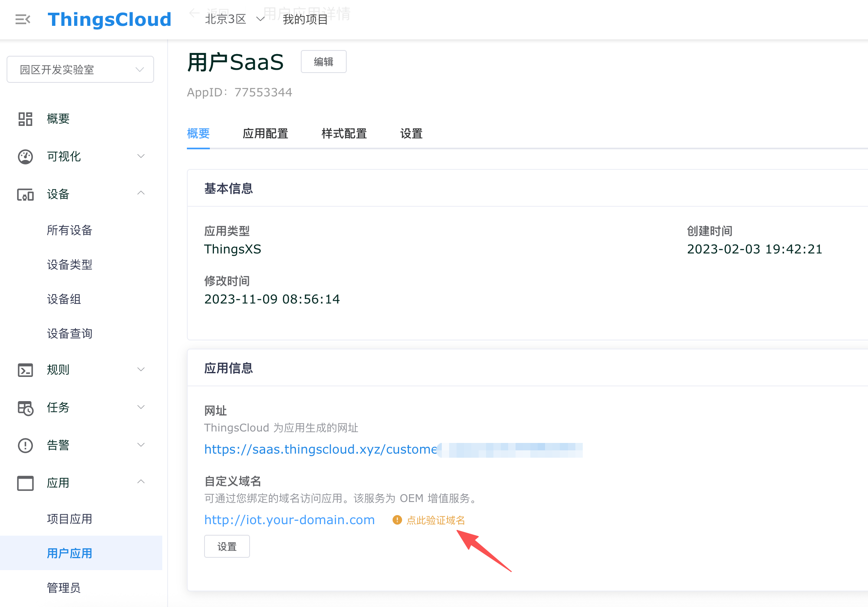Viewport: 868px width, 607px height.
Task: Open the 园区开发实验室 project dropdown
Action: pyautogui.click(x=80, y=70)
